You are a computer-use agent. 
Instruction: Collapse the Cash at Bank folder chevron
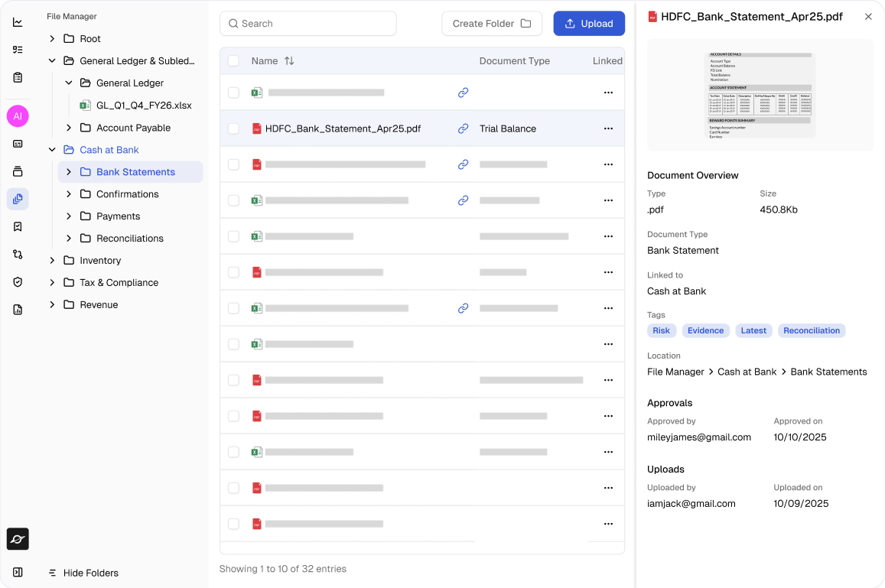[52, 150]
